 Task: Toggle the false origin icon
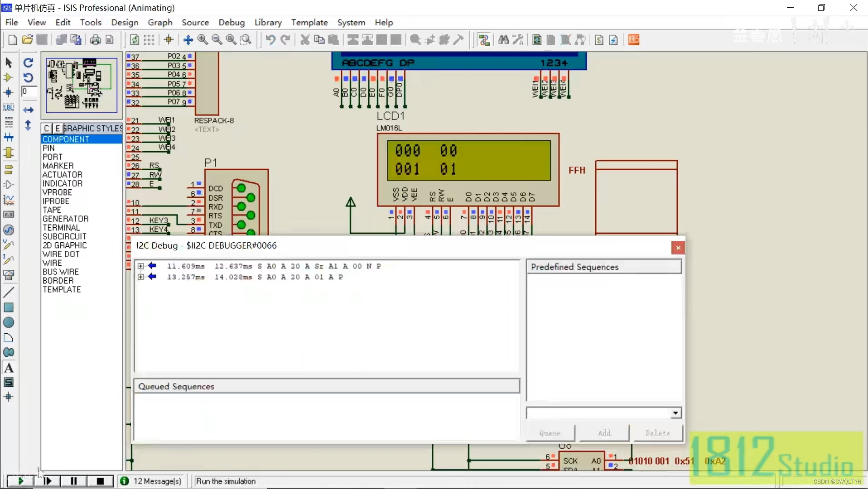tap(169, 40)
